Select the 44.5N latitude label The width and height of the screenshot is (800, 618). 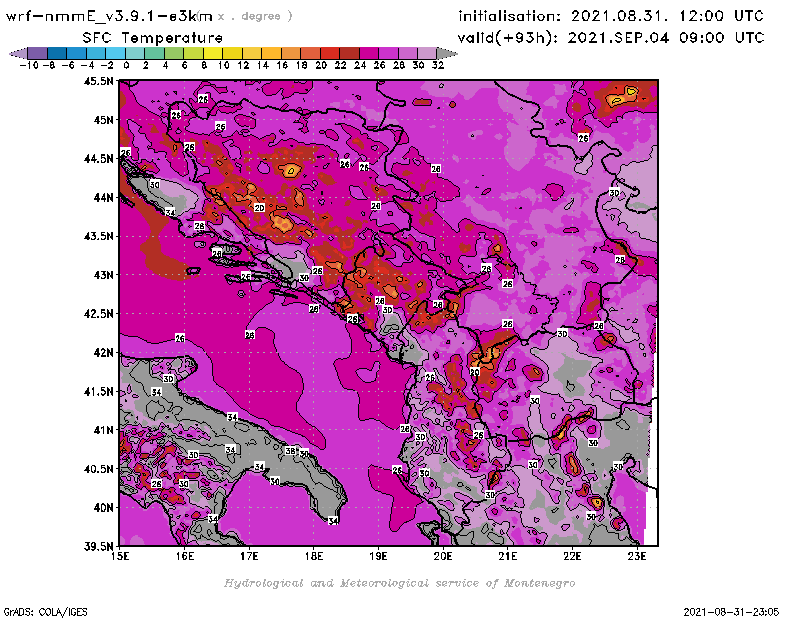pyautogui.click(x=98, y=159)
